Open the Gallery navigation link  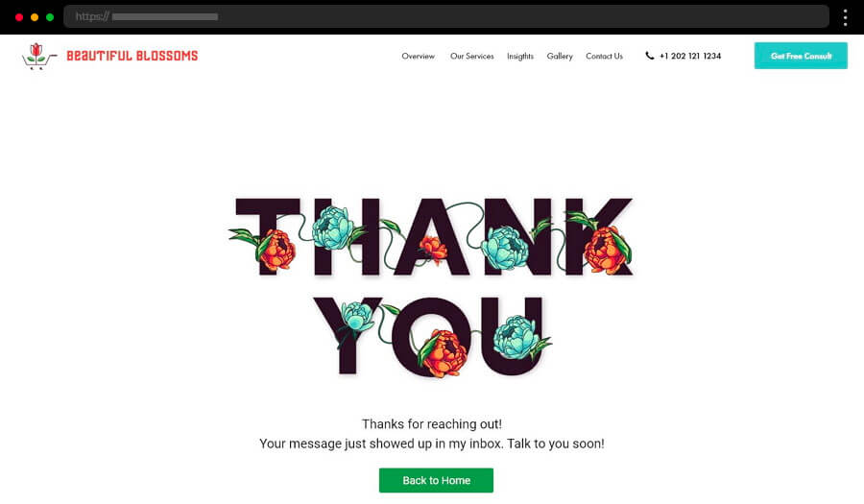coord(560,57)
